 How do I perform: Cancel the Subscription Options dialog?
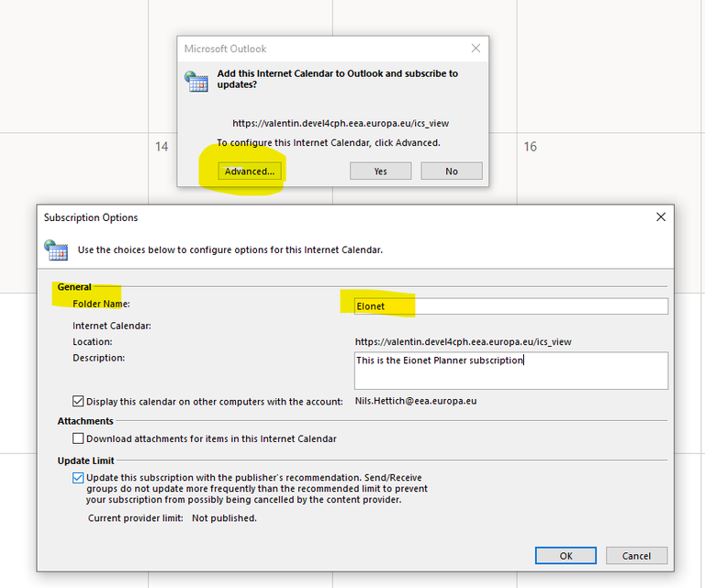[636, 556]
